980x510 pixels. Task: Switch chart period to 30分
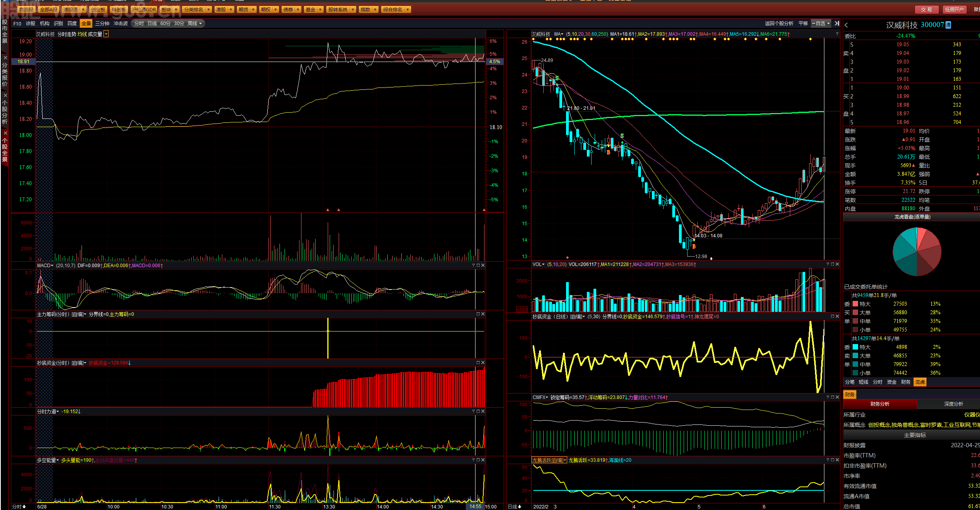click(x=179, y=24)
